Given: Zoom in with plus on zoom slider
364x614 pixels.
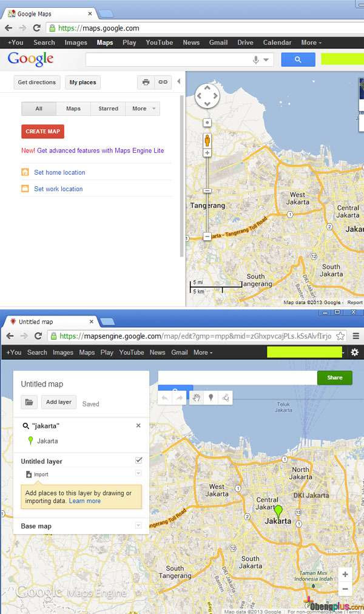Looking at the screenshot, I should tap(207, 153).
